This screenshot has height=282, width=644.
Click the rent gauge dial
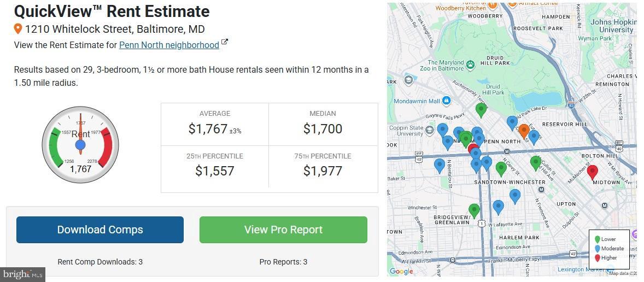(x=80, y=145)
